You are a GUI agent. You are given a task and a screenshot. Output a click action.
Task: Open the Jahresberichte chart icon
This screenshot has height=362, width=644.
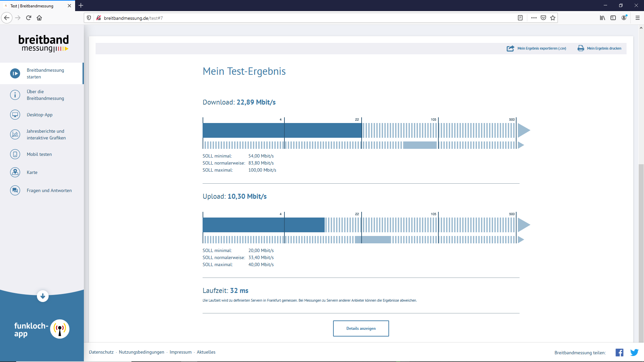point(15,134)
